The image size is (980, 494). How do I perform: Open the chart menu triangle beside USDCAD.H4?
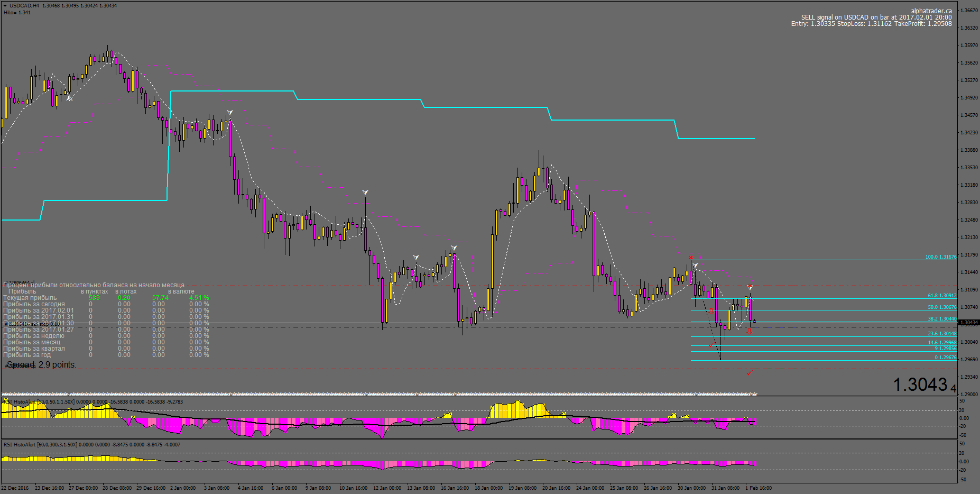point(5,6)
